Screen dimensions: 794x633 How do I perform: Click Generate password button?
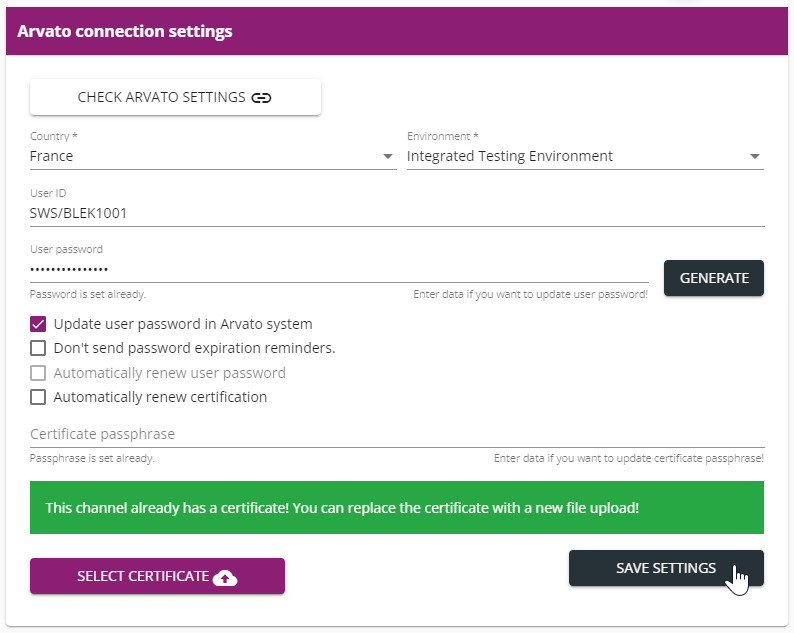pyautogui.click(x=714, y=278)
